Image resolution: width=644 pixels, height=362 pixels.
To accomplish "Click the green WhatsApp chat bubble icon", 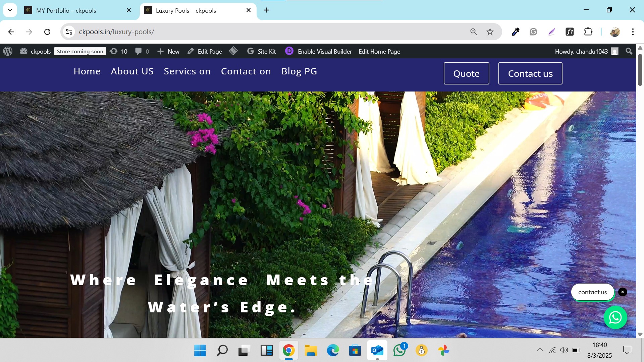I will point(615,317).
